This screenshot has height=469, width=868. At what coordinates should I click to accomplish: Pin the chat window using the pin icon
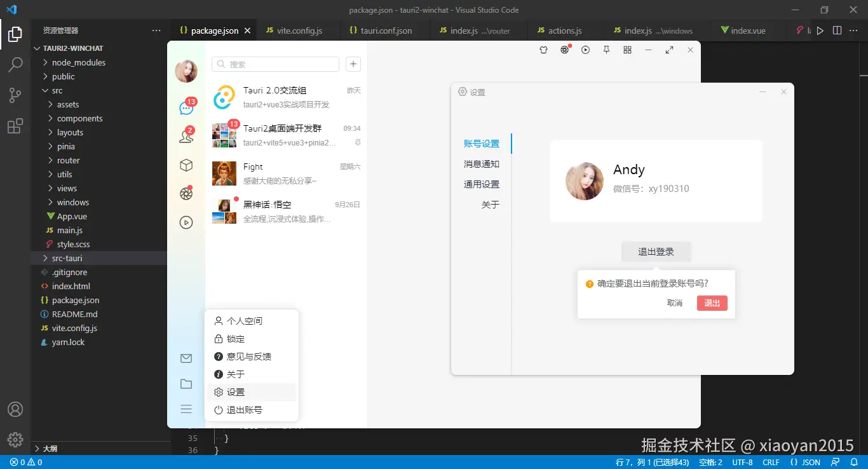(606, 50)
